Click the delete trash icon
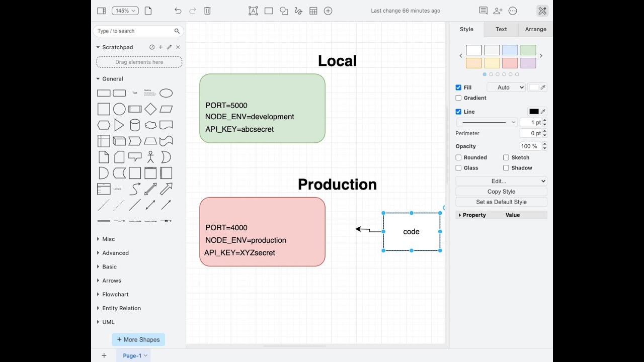 (207, 11)
